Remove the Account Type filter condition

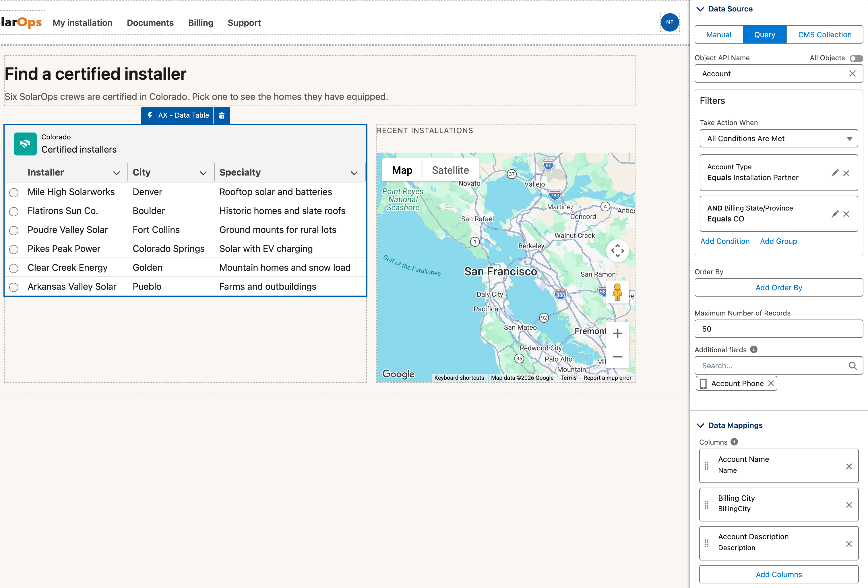(x=846, y=173)
